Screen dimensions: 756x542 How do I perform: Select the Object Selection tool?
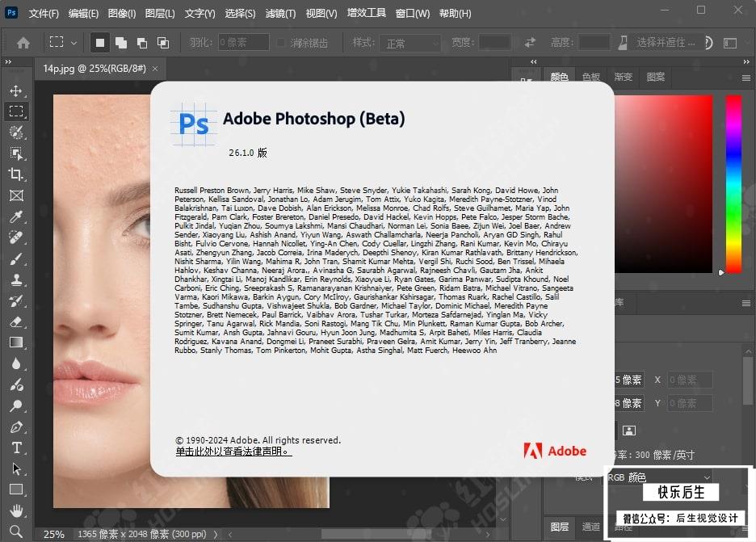[16, 153]
